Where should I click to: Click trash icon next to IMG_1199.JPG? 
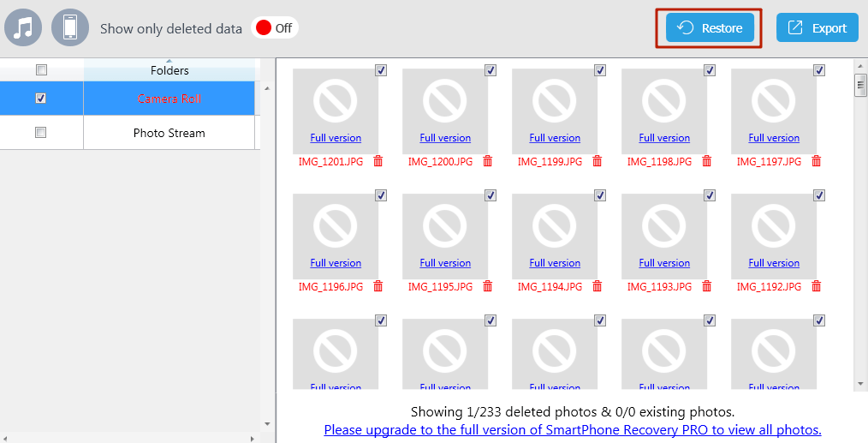(x=597, y=161)
